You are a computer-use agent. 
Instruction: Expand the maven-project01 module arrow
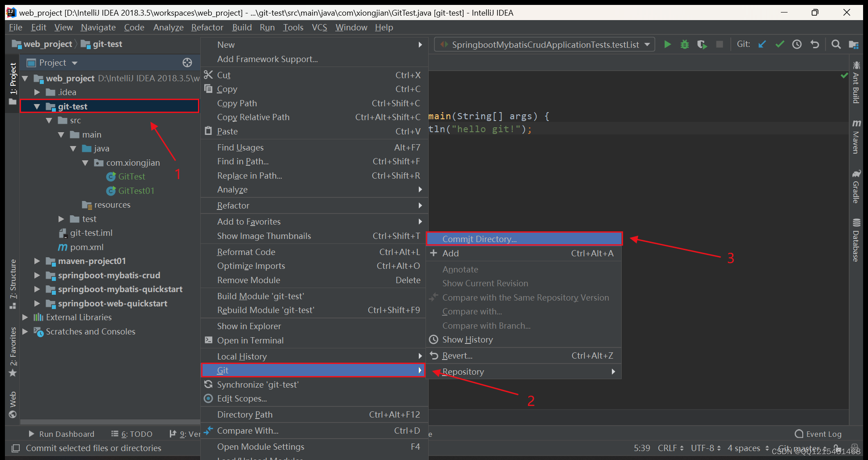37,261
